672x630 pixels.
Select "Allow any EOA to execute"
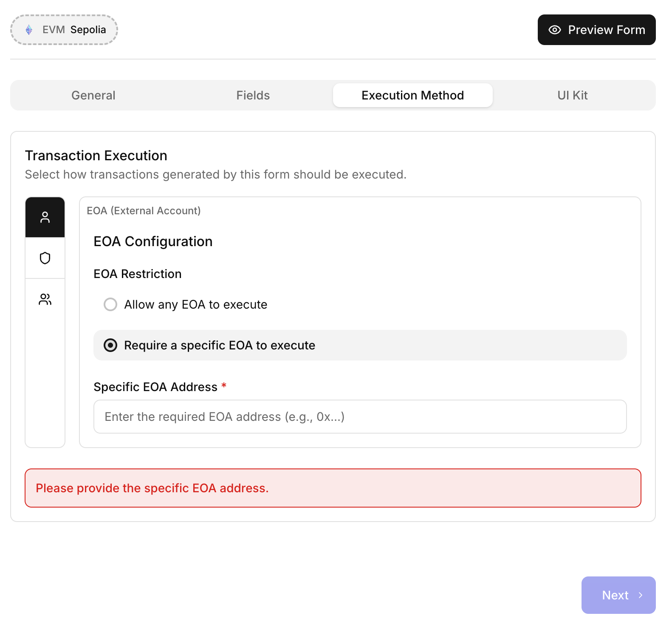pyautogui.click(x=110, y=304)
